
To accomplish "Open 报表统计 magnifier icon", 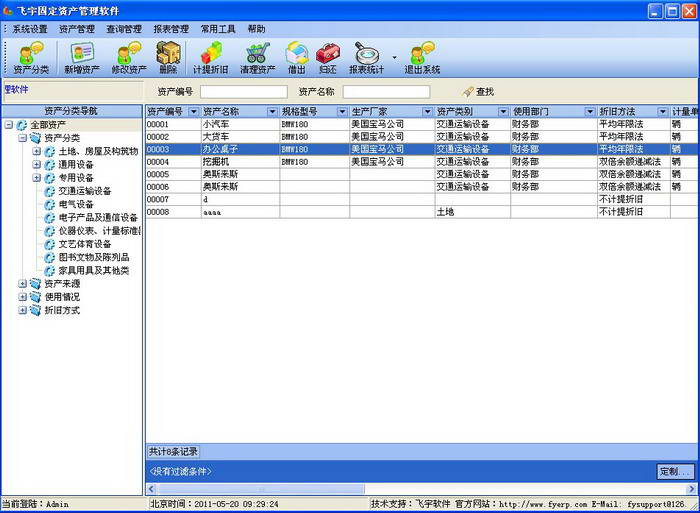I will (x=367, y=58).
